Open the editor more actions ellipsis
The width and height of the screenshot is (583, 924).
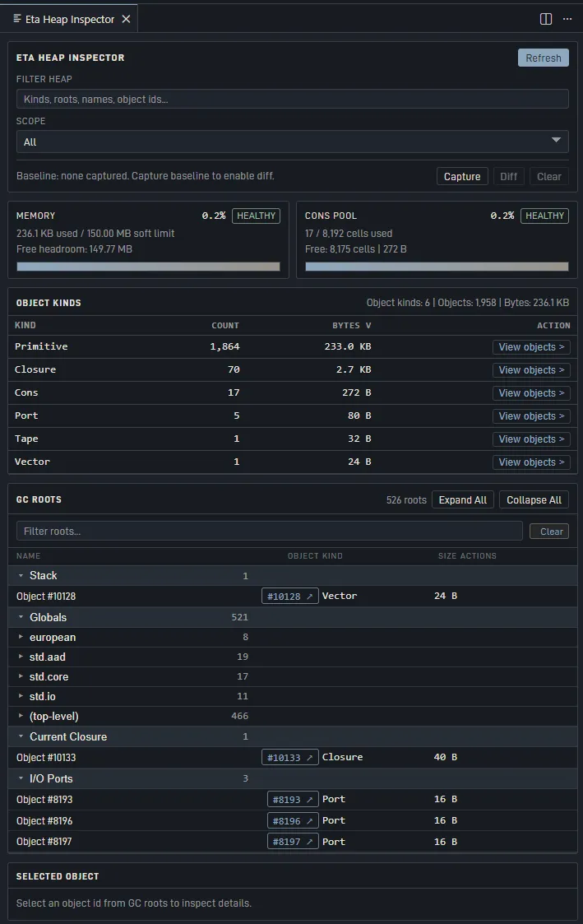click(x=567, y=19)
